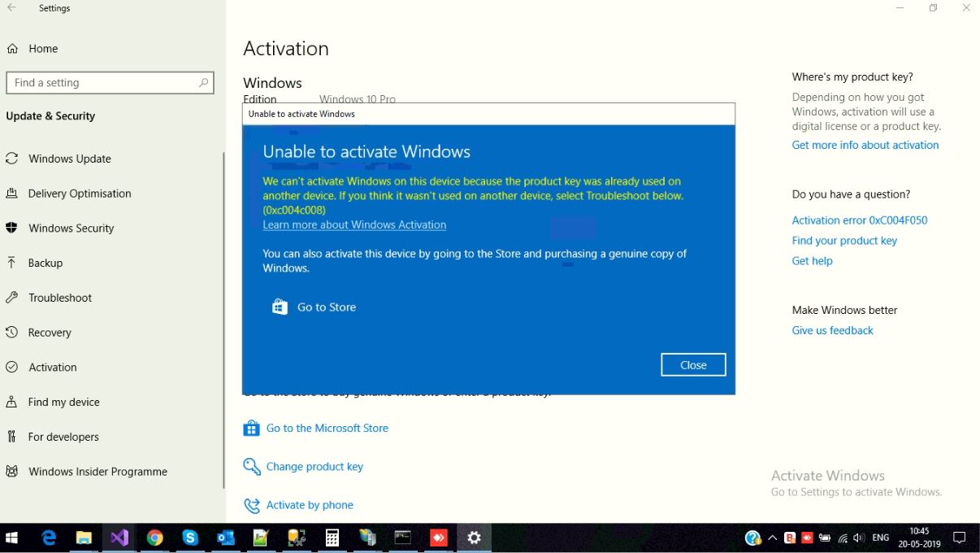The width and height of the screenshot is (980, 553).
Task: Click Go to Store in dialog
Action: [x=327, y=307]
